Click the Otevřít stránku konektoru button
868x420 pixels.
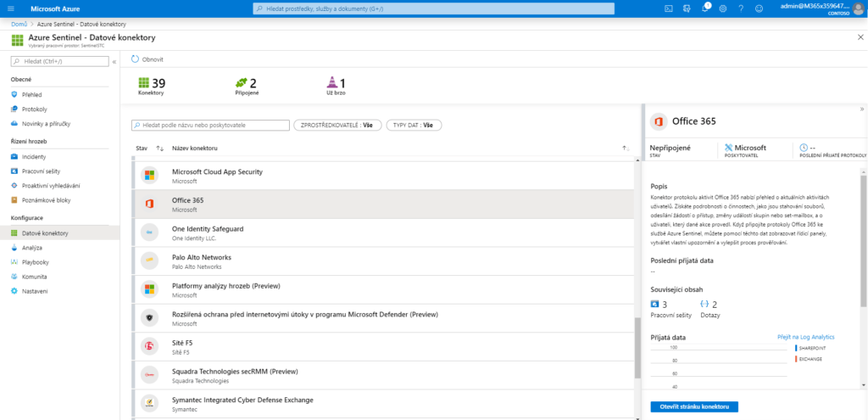694,406
